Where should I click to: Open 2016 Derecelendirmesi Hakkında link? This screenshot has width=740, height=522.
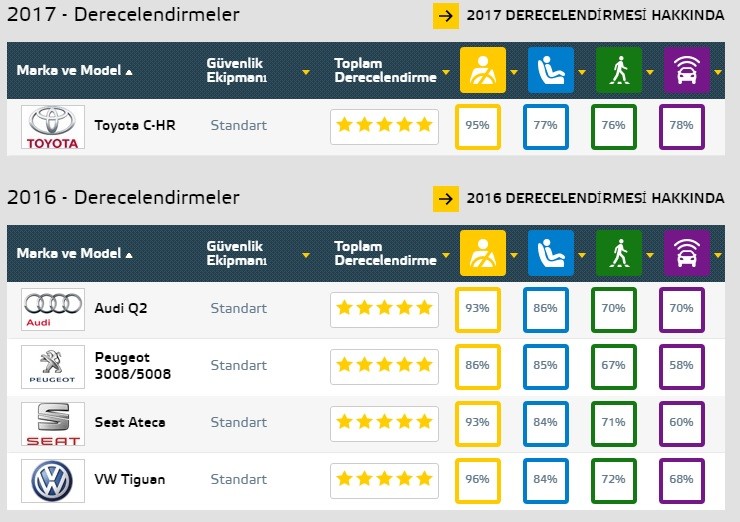(x=580, y=198)
